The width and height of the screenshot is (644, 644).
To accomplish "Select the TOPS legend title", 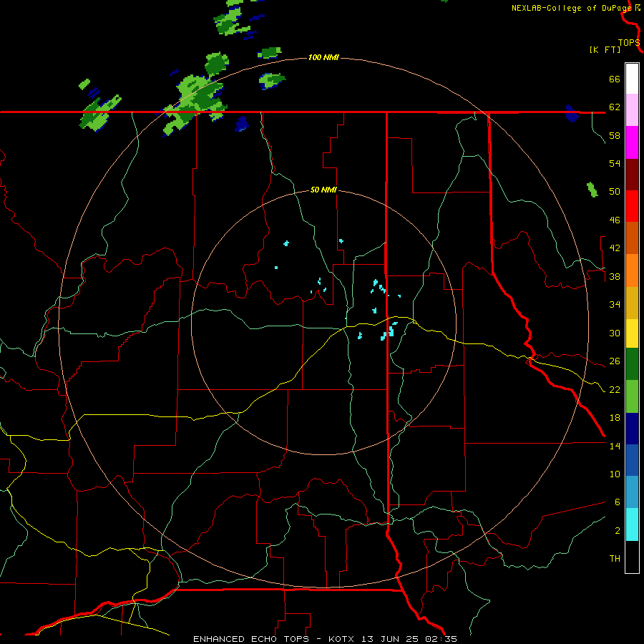I will point(629,43).
